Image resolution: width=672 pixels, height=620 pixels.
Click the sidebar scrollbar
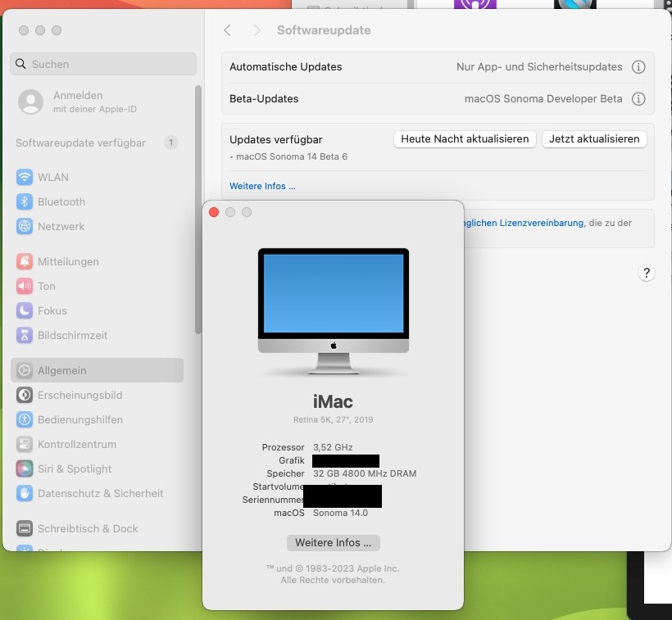point(198,210)
